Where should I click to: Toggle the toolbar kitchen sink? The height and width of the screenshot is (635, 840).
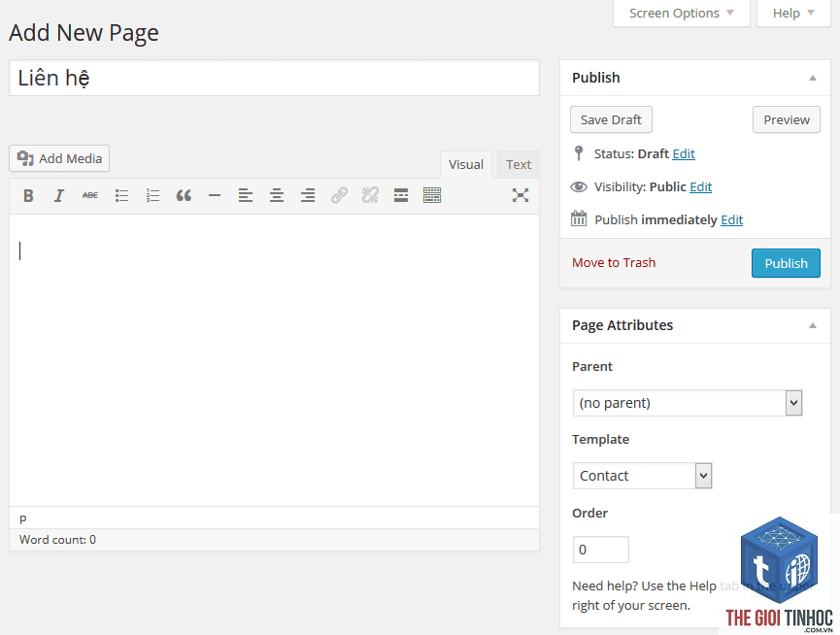coord(432,195)
